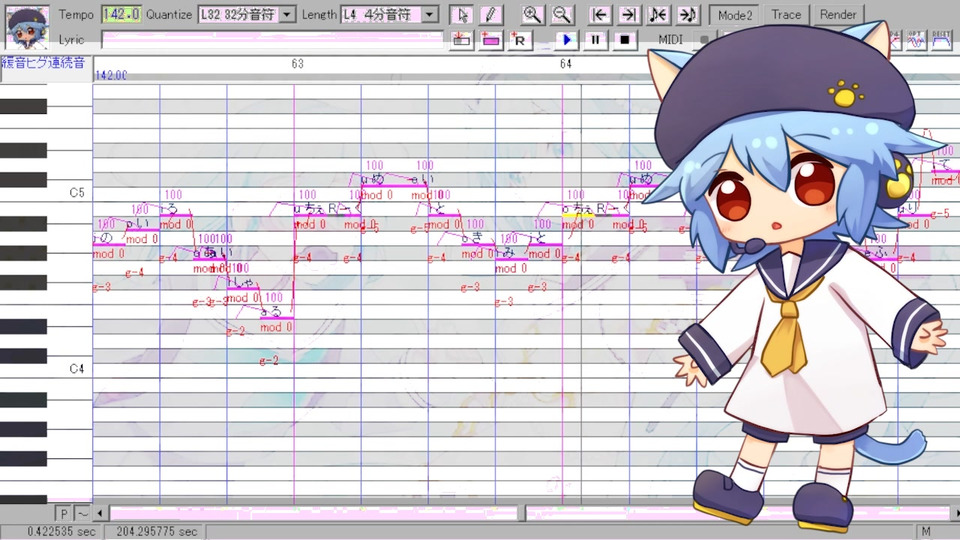Select the arrow selection tool
This screenshot has height=540, width=960.
point(462,15)
